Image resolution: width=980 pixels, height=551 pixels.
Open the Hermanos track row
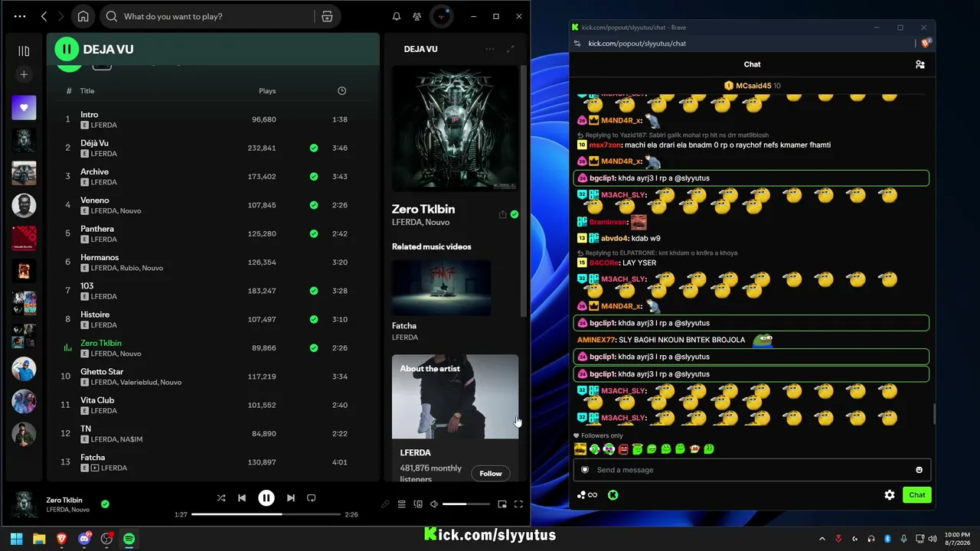pos(211,262)
